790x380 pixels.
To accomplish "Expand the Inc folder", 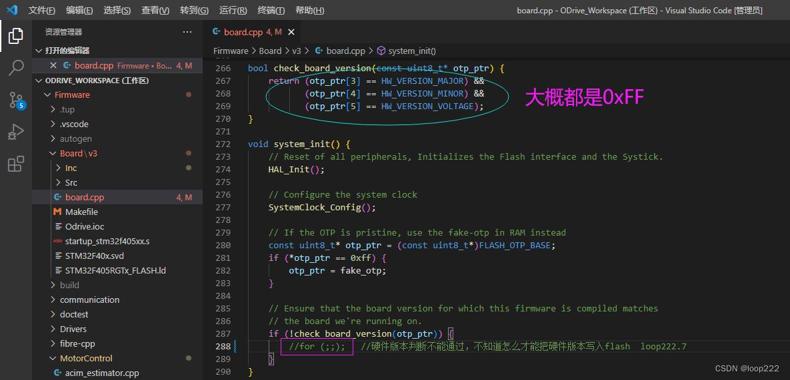I will [x=117, y=168].
